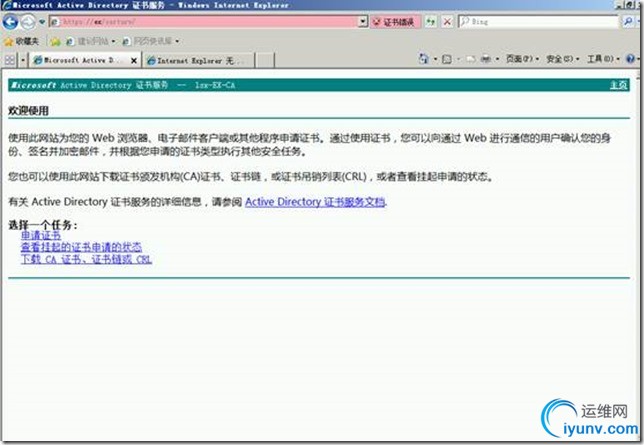Click the 申请证书 request certificate link
644x445 pixels.
coord(41,235)
